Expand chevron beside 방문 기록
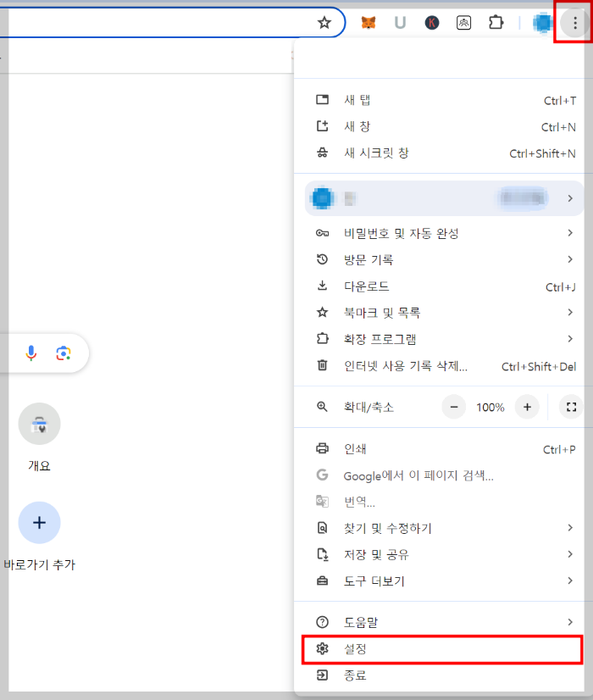 click(570, 259)
